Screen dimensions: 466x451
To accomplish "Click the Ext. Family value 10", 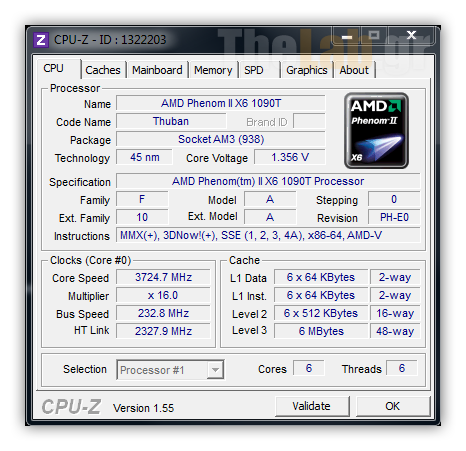I will tap(142, 217).
